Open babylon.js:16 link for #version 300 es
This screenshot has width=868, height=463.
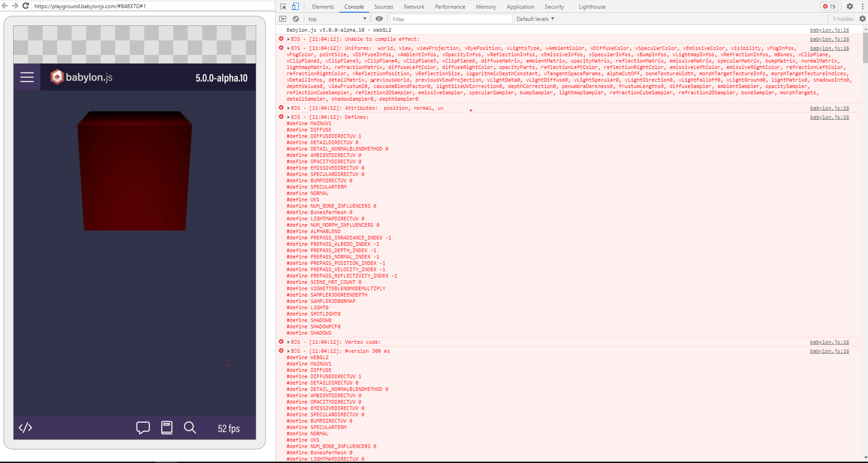click(x=829, y=351)
